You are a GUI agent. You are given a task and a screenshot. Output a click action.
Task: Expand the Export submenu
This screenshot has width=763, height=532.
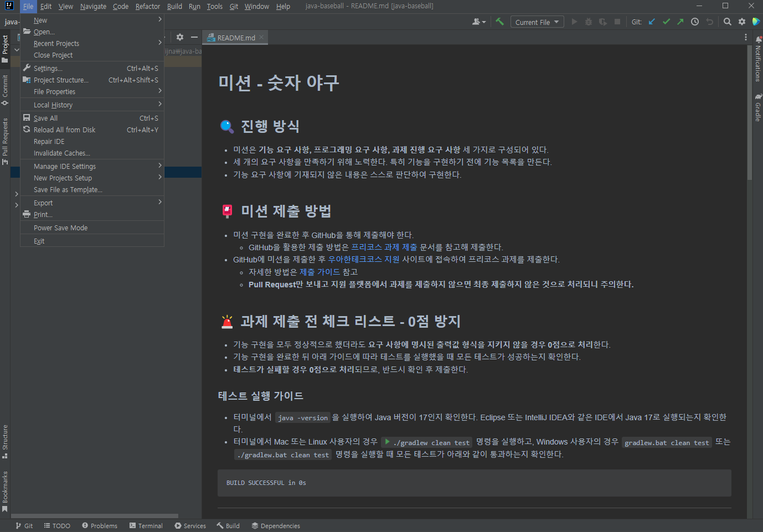click(x=92, y=203)
